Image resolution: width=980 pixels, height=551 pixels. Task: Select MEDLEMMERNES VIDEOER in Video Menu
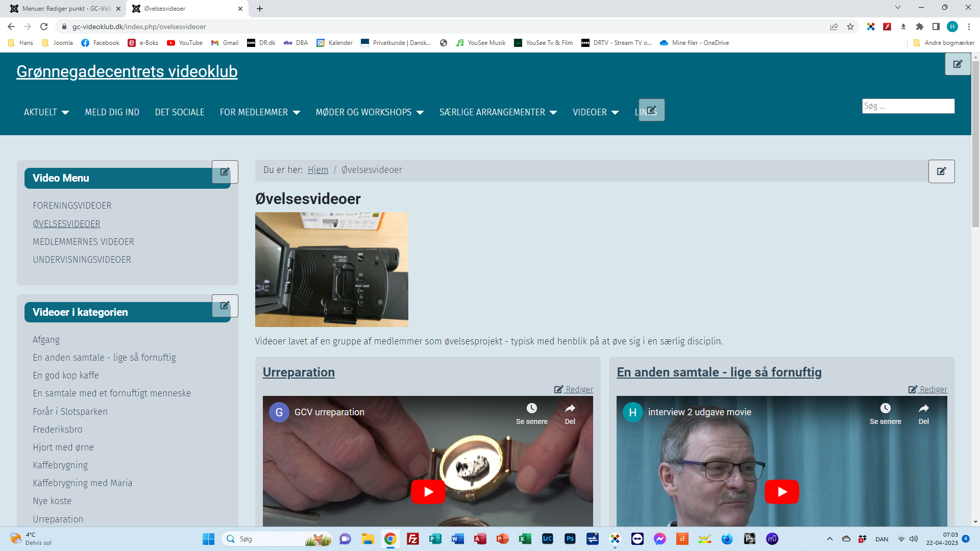pyautogui.click(x=84, y=242)
